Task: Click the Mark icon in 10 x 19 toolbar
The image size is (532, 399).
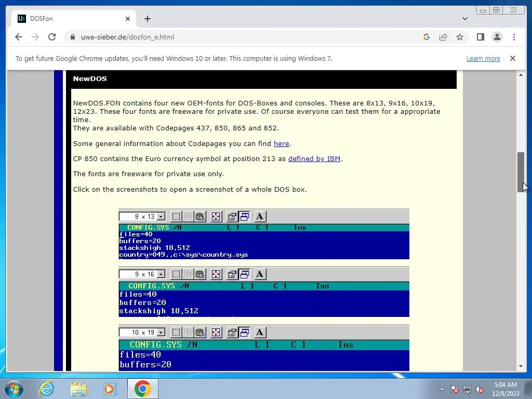Action: pyautogui.click(x=176, y=332)
